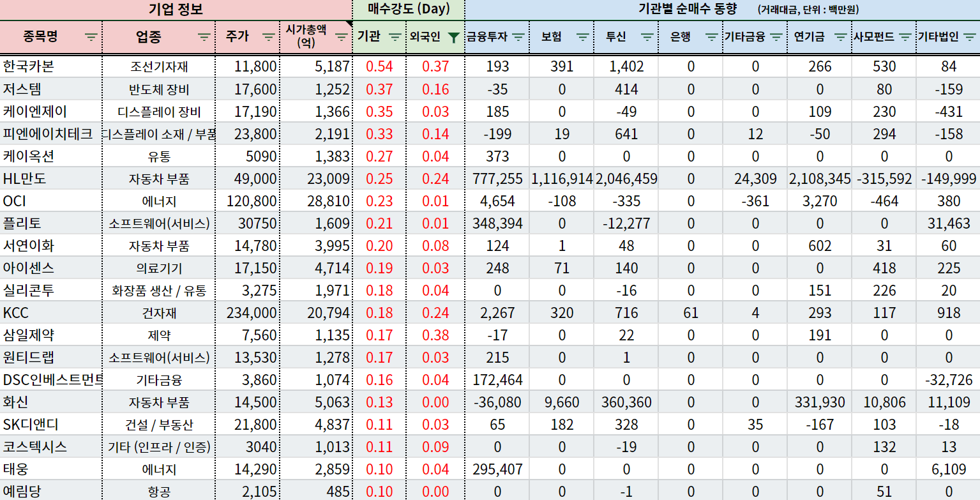Select the 유통 industry cell
The width and height of the screenshot is (980, 500).
click(x=159, y=156)
